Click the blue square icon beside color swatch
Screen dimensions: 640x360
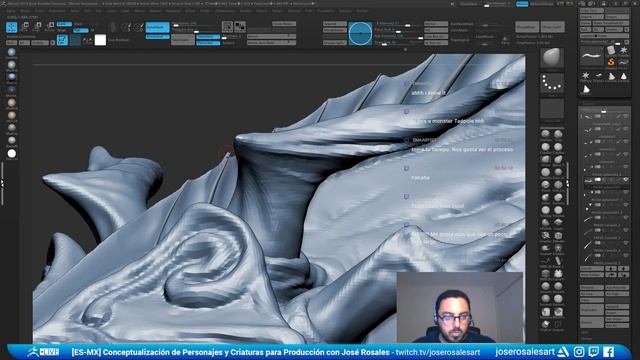tap(62, 40)
